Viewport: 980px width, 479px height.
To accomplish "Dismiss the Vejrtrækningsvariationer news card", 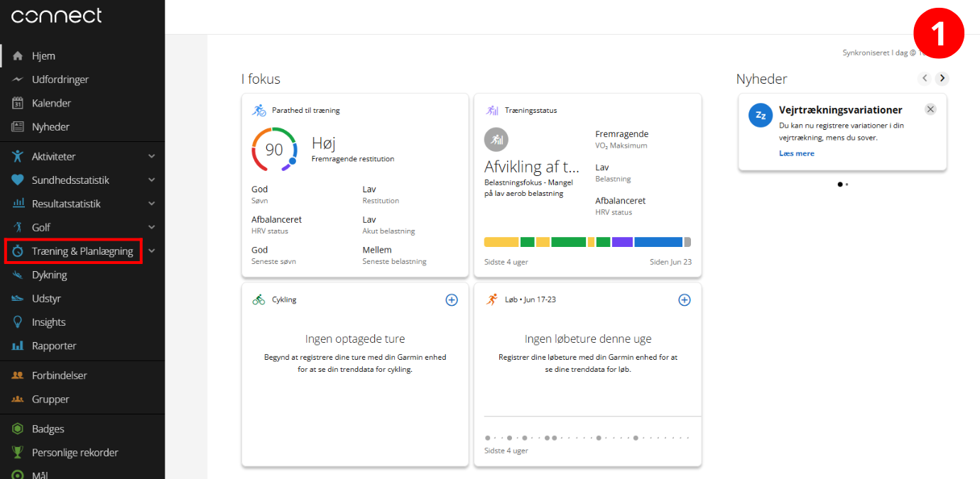I will pyautogui.click(x=930, y=109).
